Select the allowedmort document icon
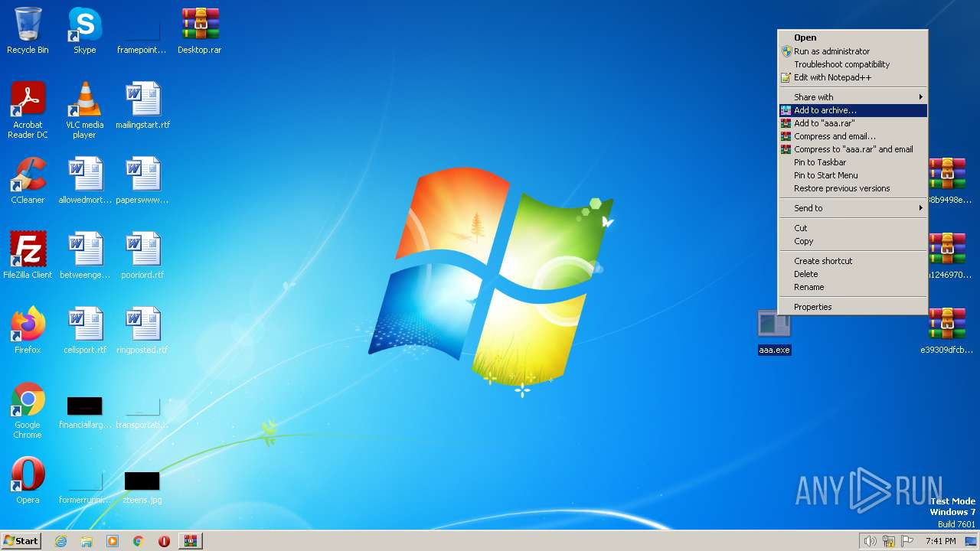 [x=84, y=181]
